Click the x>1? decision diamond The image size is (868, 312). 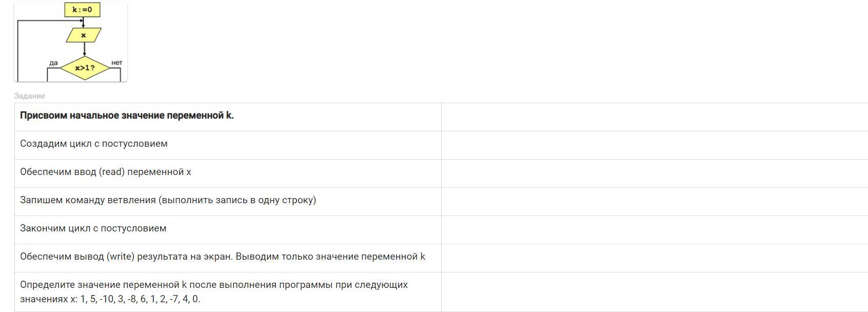[x=85, y=68]
